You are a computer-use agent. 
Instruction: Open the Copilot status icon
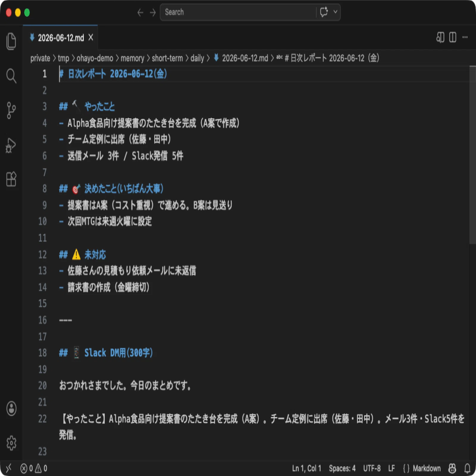(x=452, y=468)
